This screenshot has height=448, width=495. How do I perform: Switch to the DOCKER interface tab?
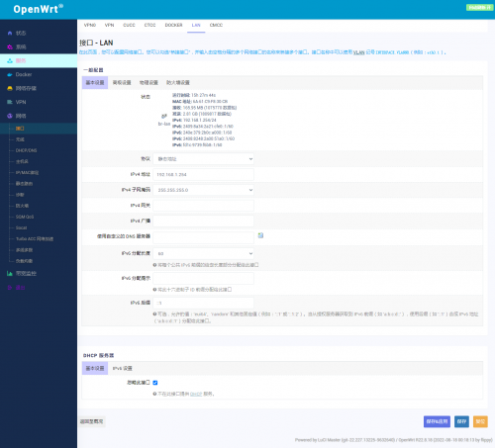coord(173,25)
